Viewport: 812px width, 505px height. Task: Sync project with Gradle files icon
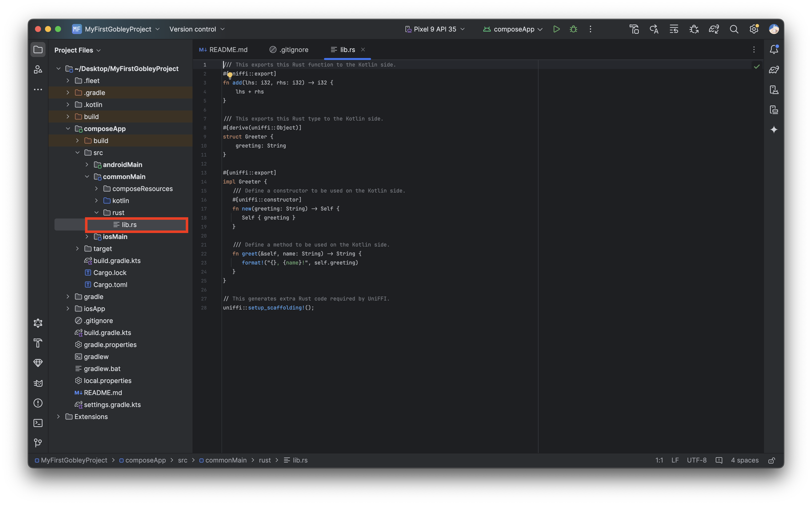pyautogui.click(x=714, y=29)
